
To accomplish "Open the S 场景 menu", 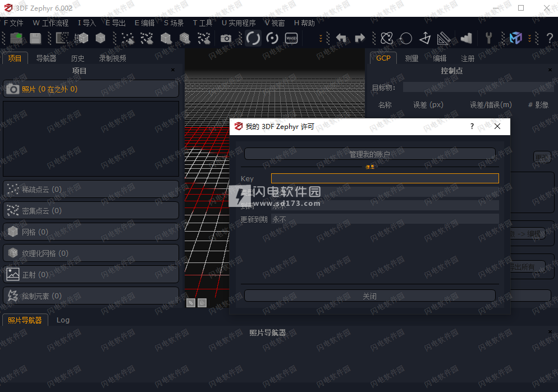I will [x=173, y=23].
